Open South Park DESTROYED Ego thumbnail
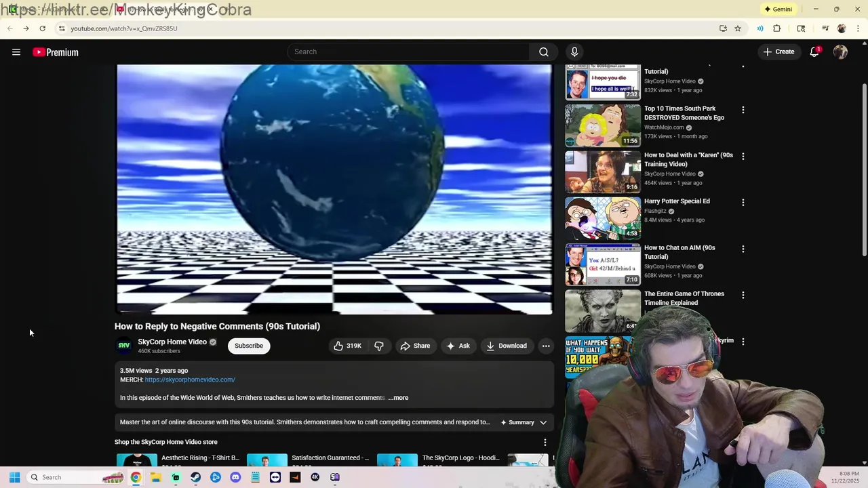The image size is (868, 488). (x=603, y=125)
